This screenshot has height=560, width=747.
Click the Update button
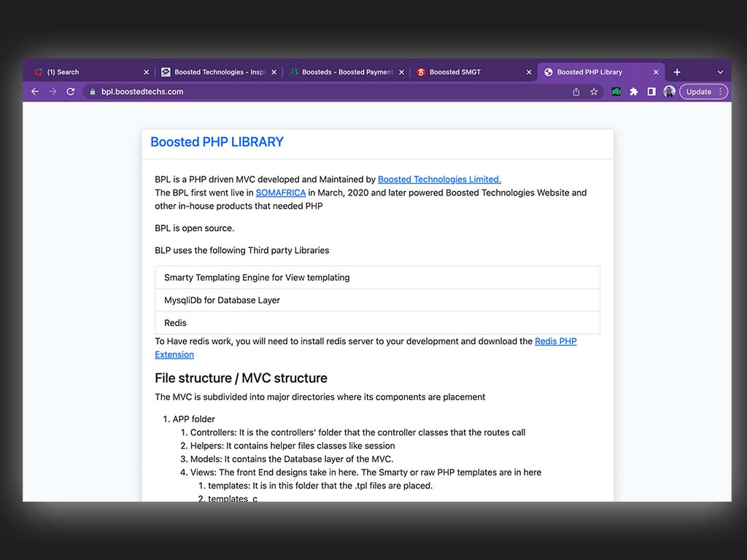(698, 92)
